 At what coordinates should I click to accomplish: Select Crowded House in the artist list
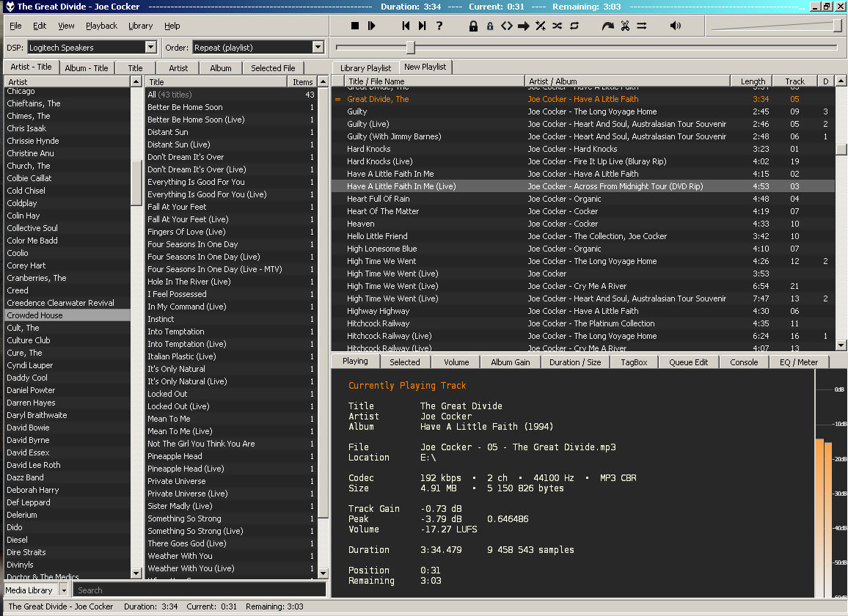[x=34, y=315]
